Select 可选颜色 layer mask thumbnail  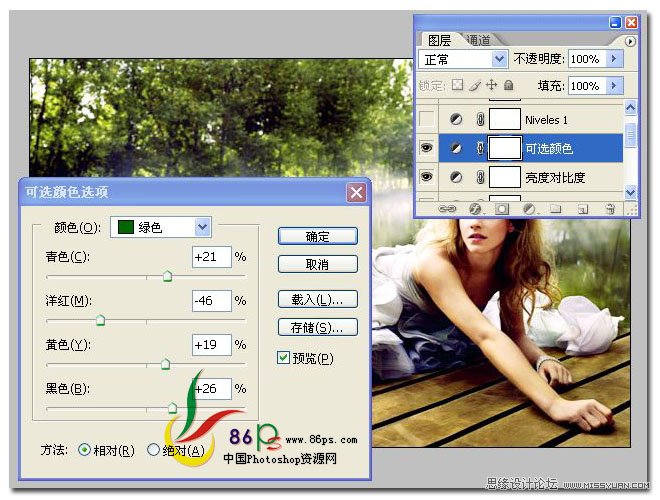pos(505,148)
